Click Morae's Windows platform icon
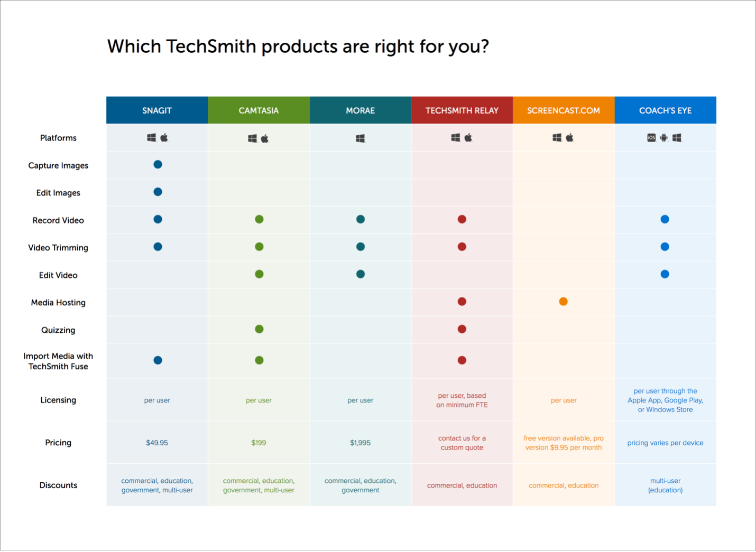This screenshot has width=756, height=552. coord(361,138)
